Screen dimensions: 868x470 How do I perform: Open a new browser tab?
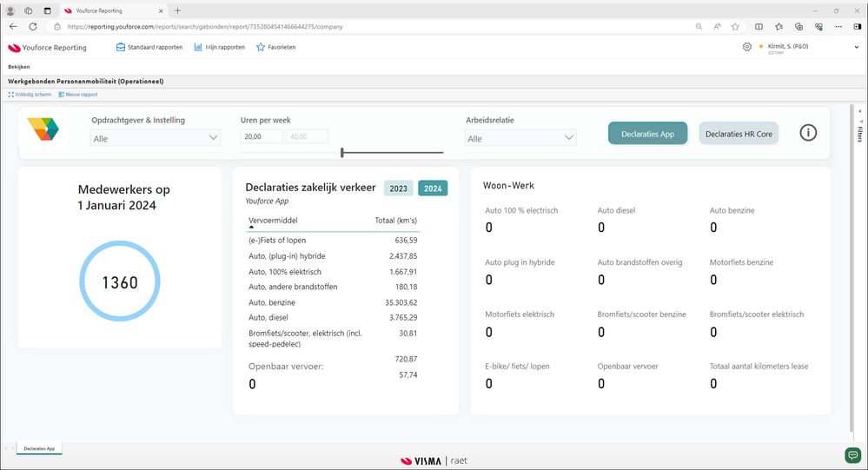coord(178,10)
